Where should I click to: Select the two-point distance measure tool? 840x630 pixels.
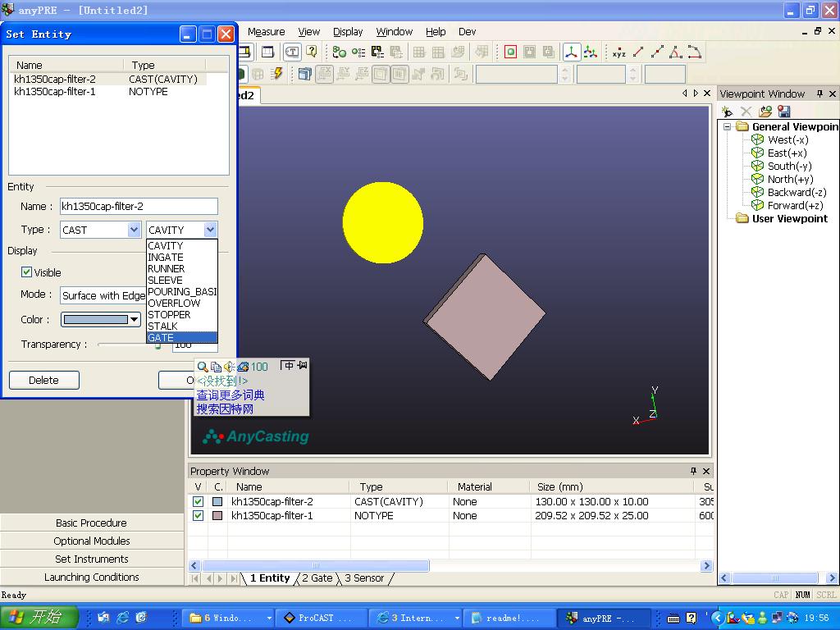click(638, 52)
